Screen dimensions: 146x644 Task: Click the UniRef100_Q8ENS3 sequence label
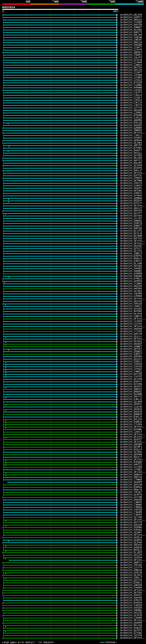(x=131, y=53)
